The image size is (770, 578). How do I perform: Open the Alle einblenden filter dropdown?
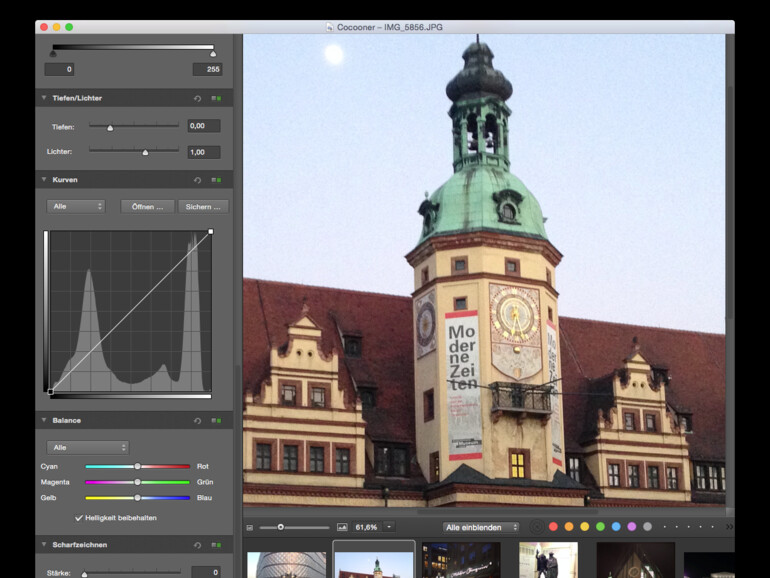click(482, 527)
